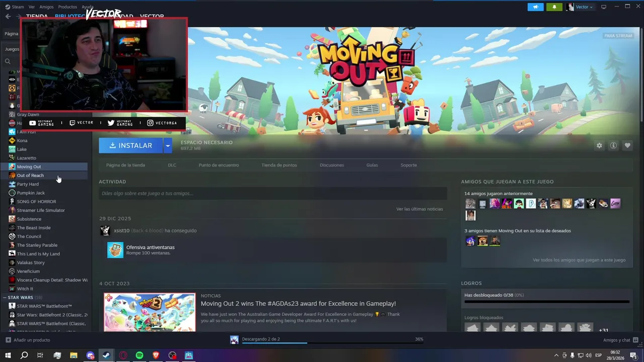Select Streamer Life Simulator icon
Image resolution: width=644 pixels, height=362 pixels.
click(12, 210)
